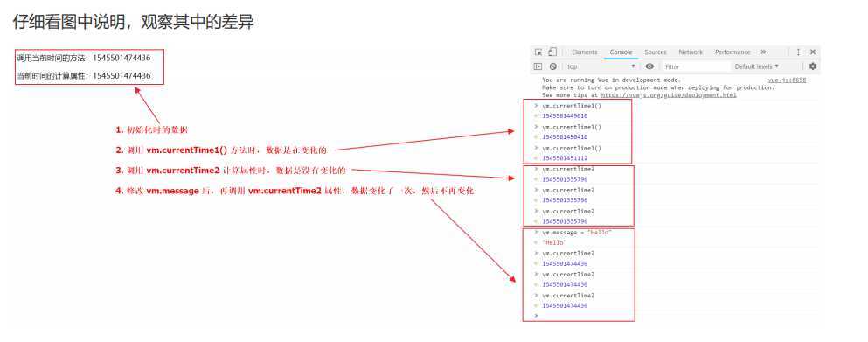Switch to the Elements tab
The image size is (868, 342).
[585, 52]
